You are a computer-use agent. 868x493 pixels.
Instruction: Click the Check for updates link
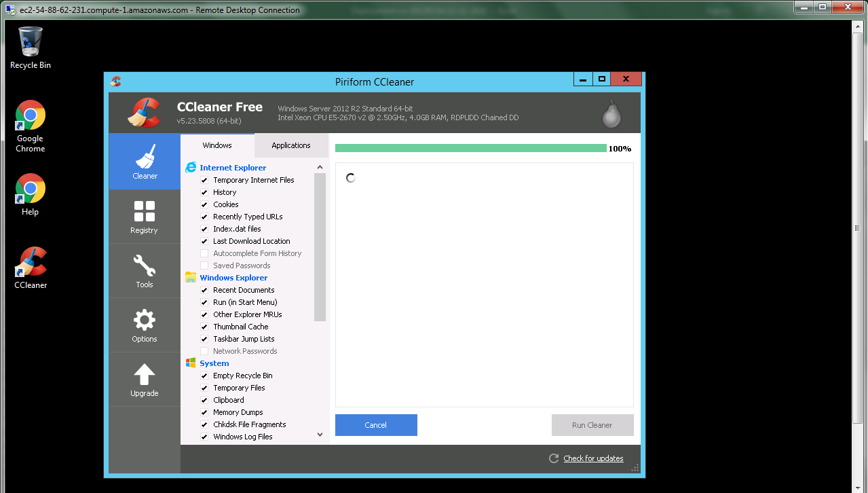point(593,458)
